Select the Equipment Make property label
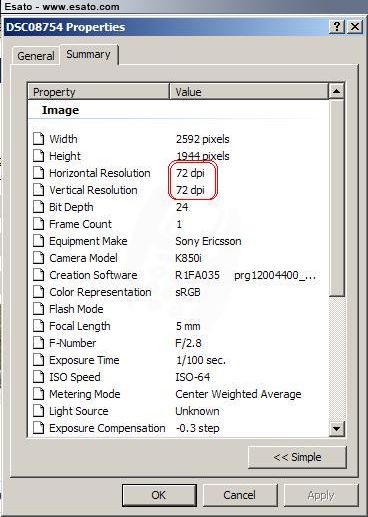Viewport: 368px width, 517px height. 88,241
